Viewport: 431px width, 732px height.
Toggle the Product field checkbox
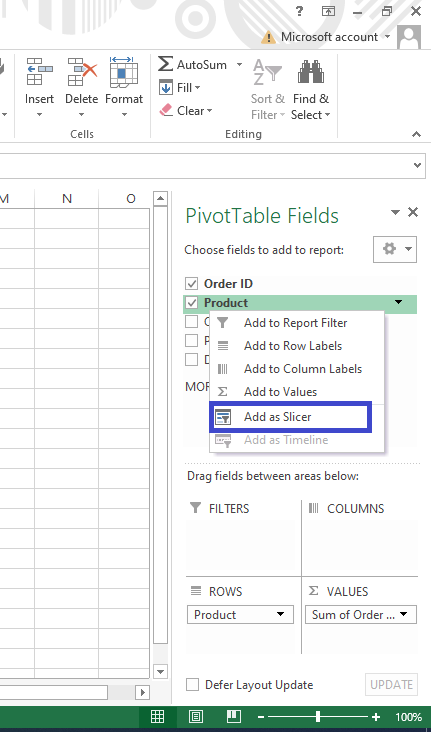(x=191, y=303)
